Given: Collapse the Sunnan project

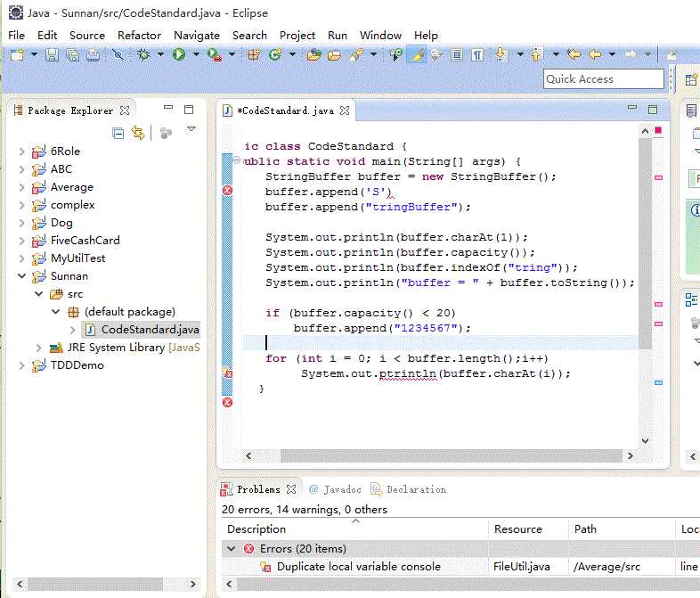Looking at the screenshot, I should [21, 276].
